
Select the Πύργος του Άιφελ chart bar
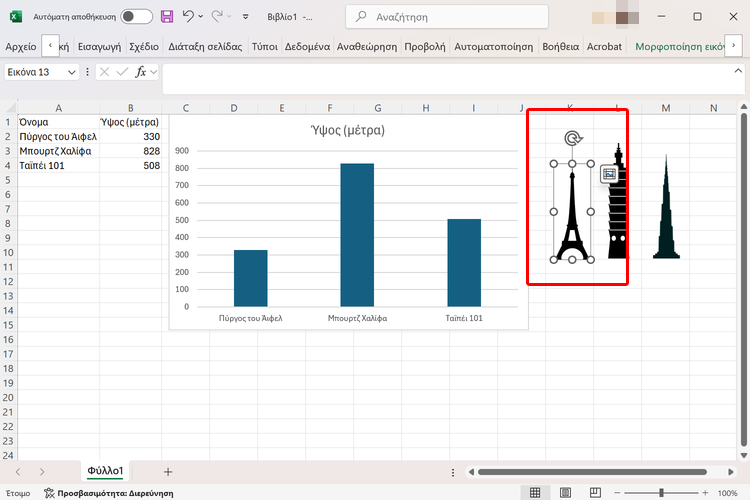(x=251, y=278)
